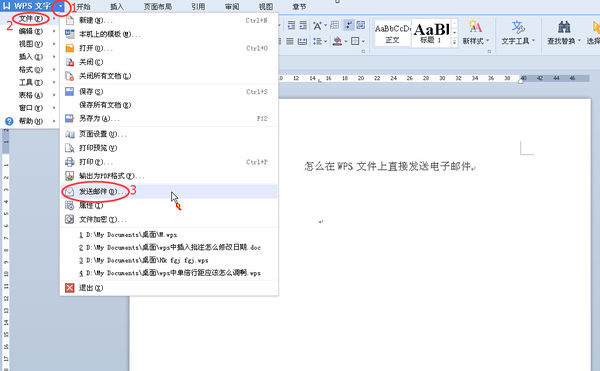Click the Find and Replace binoculars icon
The image size is (600, 371).
(x=564, y=27)
